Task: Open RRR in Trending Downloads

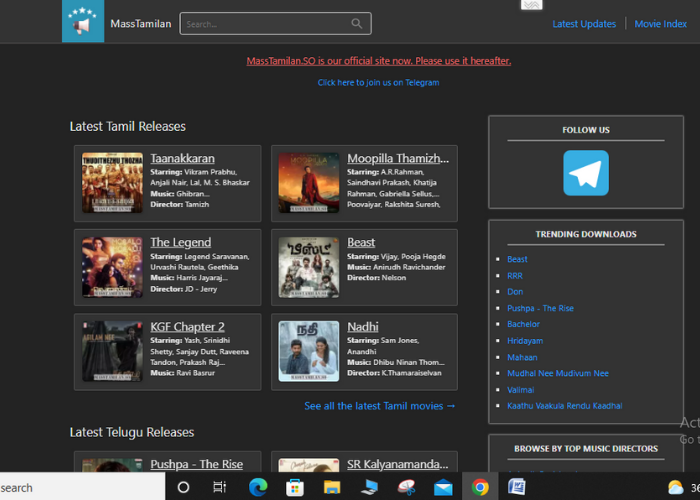Action: point(514,275)
